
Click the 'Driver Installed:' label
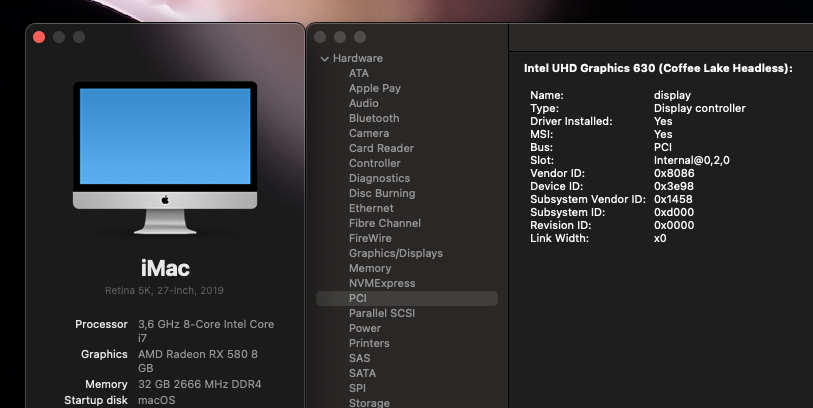click(571, 121)
